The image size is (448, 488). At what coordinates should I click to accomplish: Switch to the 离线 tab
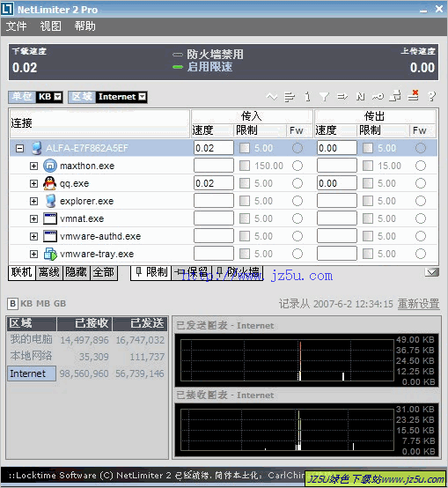point(49,273)
